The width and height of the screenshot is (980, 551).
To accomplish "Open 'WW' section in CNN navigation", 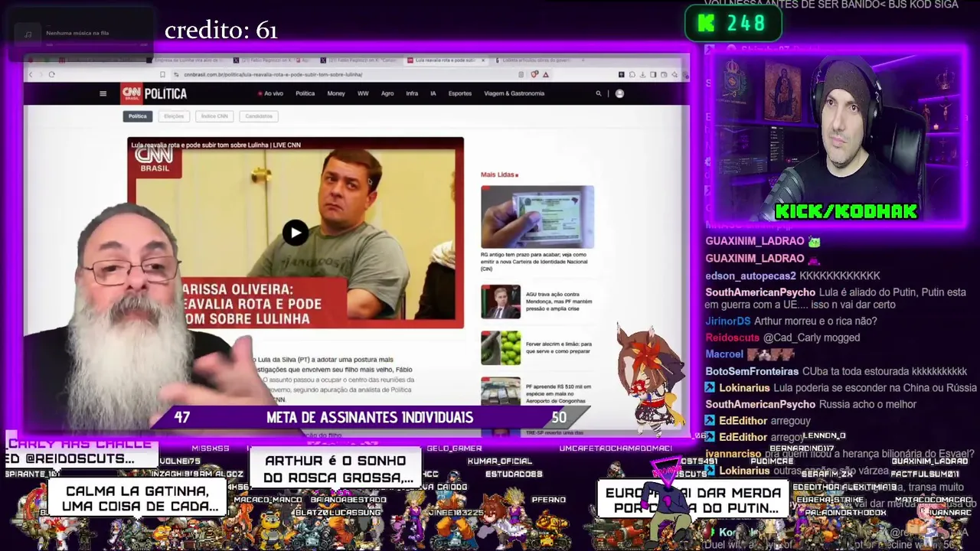I will point(363,93).
